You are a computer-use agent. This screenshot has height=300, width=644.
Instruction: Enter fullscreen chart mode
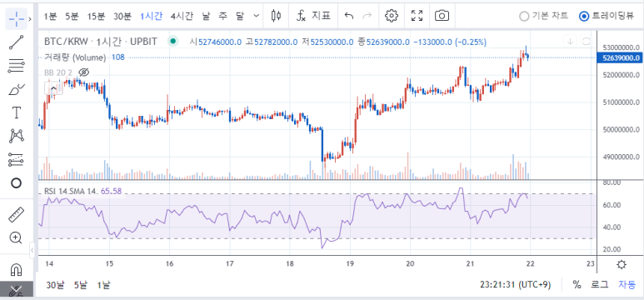[x=417, y=16]
